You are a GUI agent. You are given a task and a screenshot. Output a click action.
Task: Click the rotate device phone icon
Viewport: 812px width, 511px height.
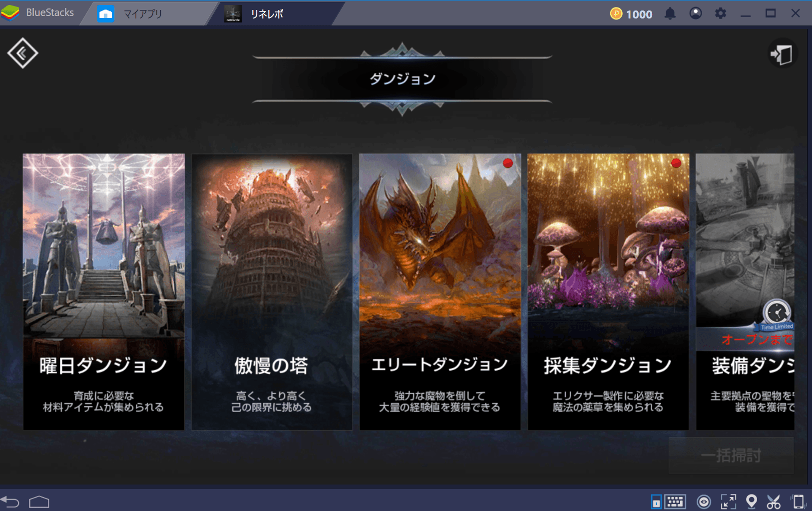point(798,502)
